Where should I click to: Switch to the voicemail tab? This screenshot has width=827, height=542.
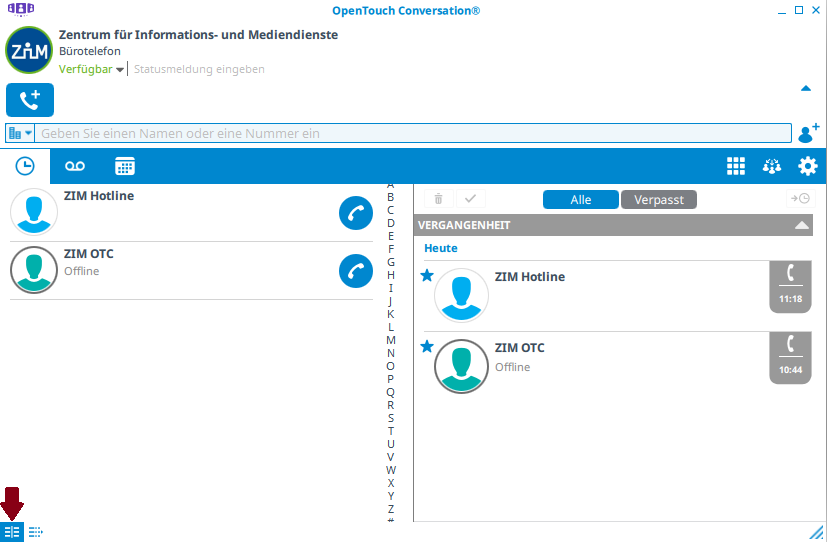[75, 167]
